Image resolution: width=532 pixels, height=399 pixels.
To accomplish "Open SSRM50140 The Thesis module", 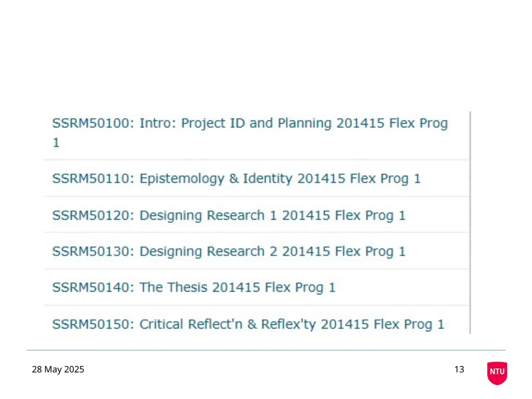I will (194, 287).
